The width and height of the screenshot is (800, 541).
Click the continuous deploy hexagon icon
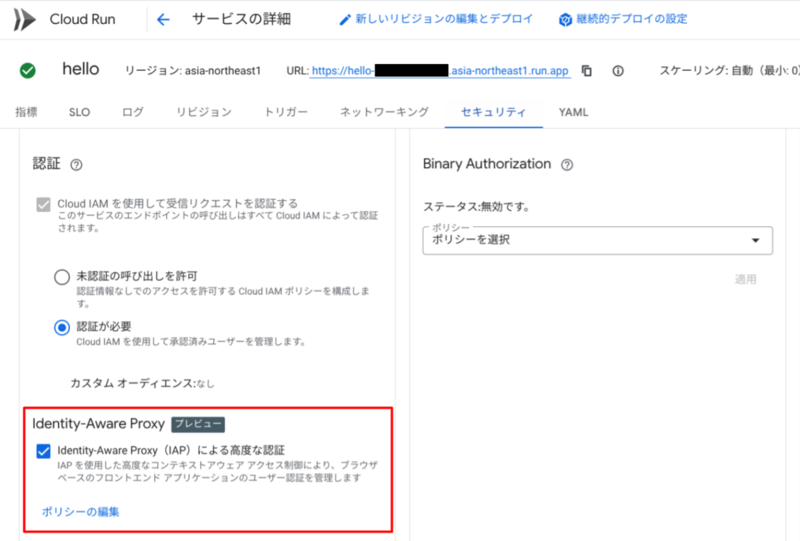click(565, 20)
